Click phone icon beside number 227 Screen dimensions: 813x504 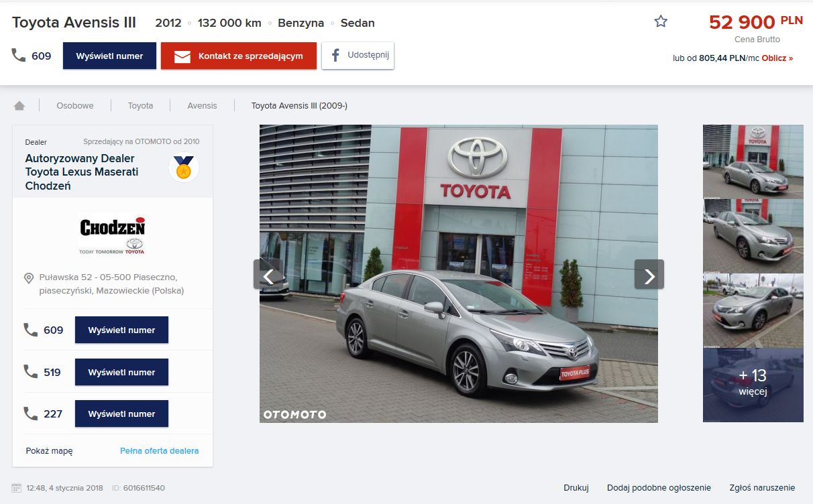pos(31,414)
